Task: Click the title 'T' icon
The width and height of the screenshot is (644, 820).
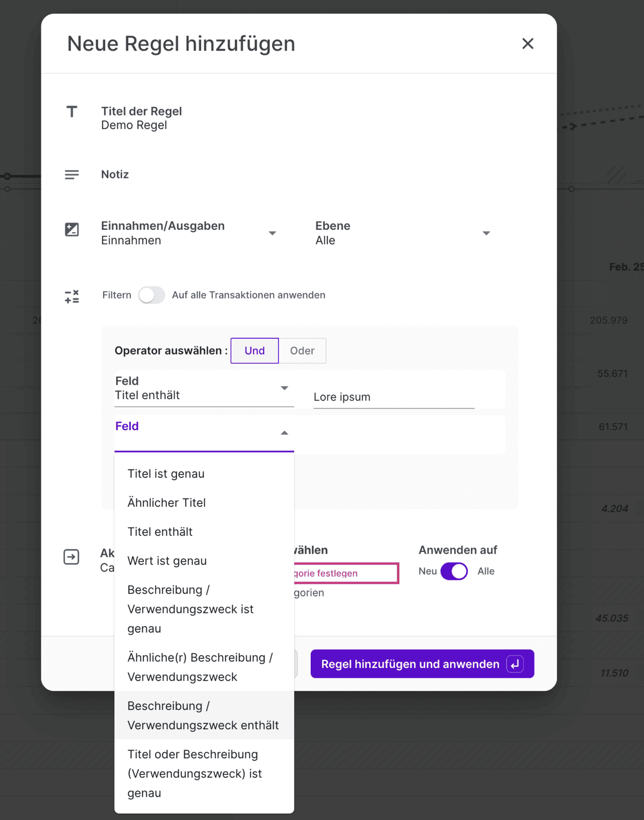Action: pos(72,112)
